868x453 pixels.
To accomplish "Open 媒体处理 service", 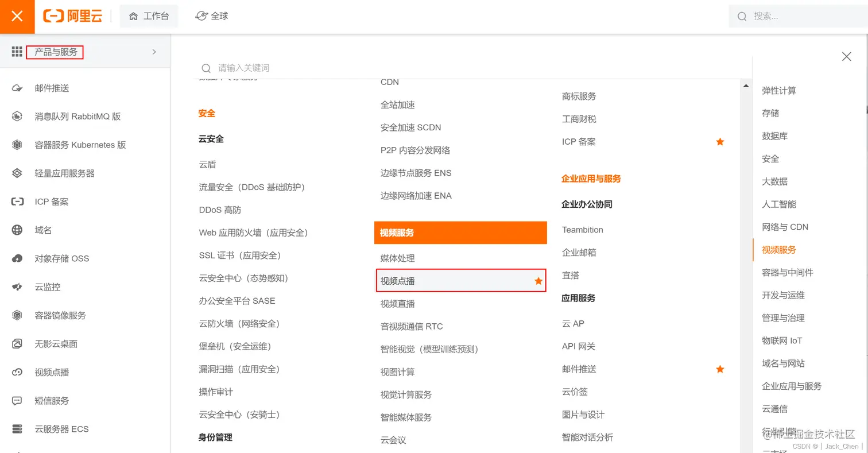I will coord(397,258).
